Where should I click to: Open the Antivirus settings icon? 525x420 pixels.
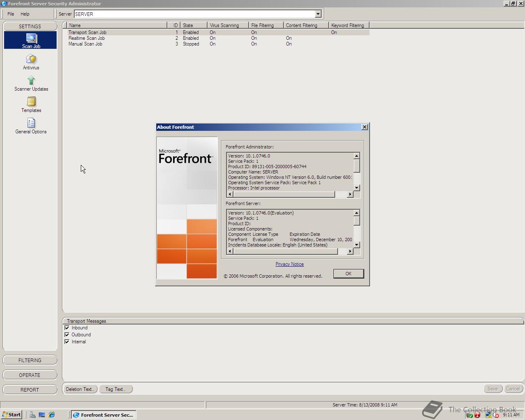point(31,62)
